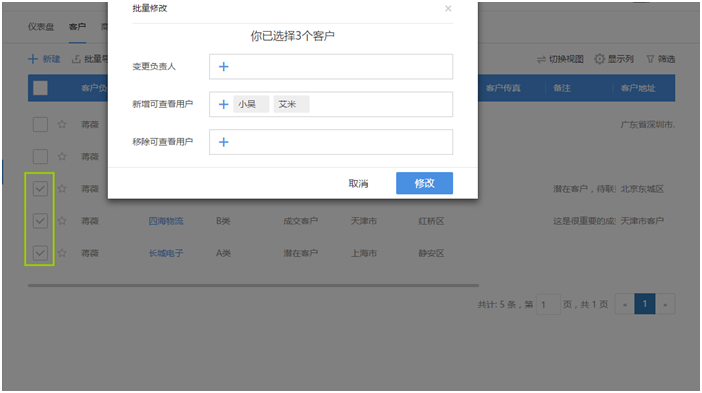This screenshot has height=393, width=702.
Task: Click the 取消 cancel button
Action: point(358,184)
